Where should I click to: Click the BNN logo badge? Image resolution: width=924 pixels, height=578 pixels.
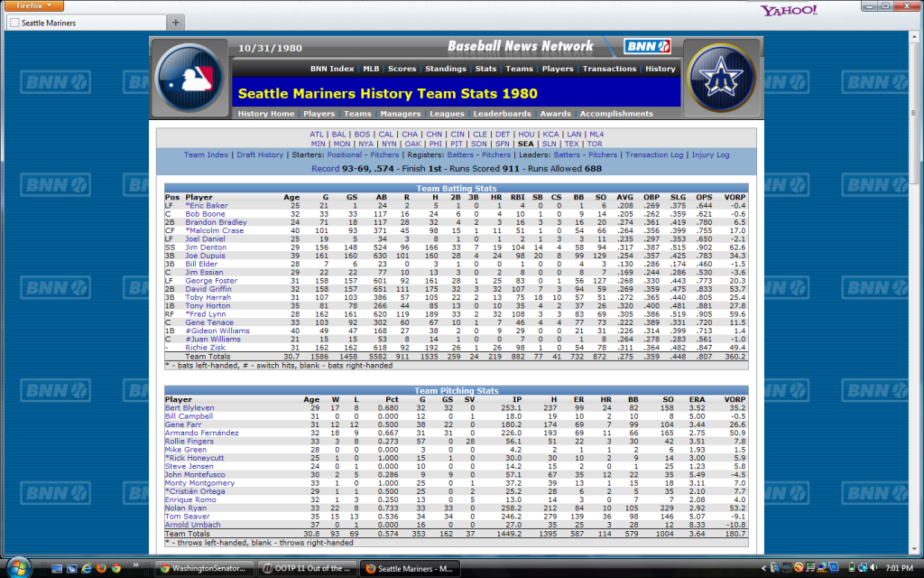click(x=647, y=46)
